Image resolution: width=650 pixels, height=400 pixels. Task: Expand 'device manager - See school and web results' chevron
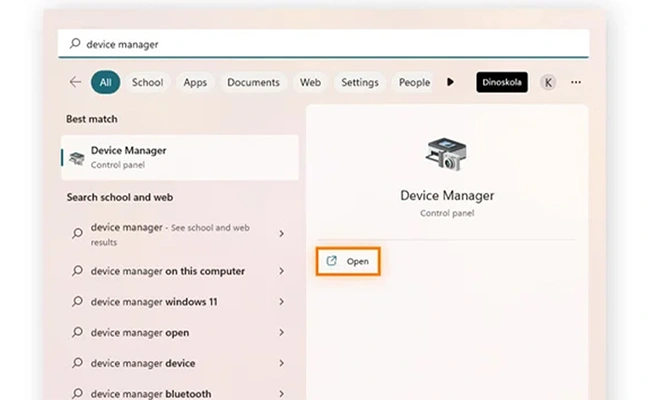[281, 234]
